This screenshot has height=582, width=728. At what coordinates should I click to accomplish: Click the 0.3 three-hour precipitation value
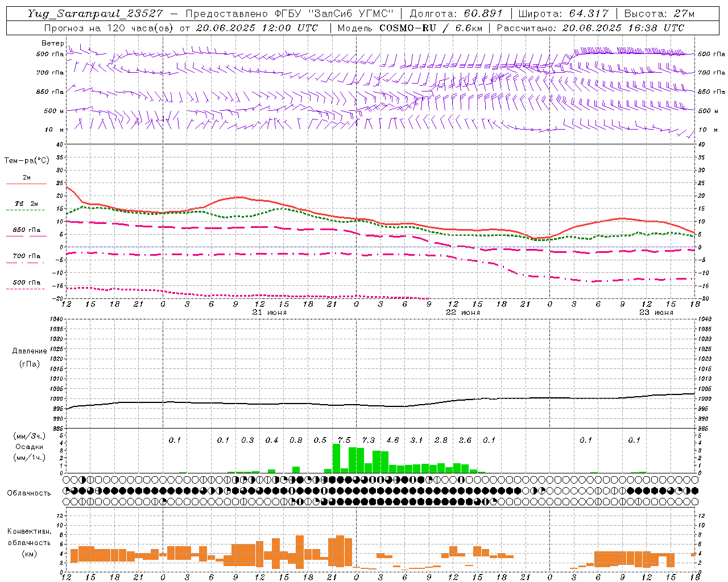(x=247, y=440)
